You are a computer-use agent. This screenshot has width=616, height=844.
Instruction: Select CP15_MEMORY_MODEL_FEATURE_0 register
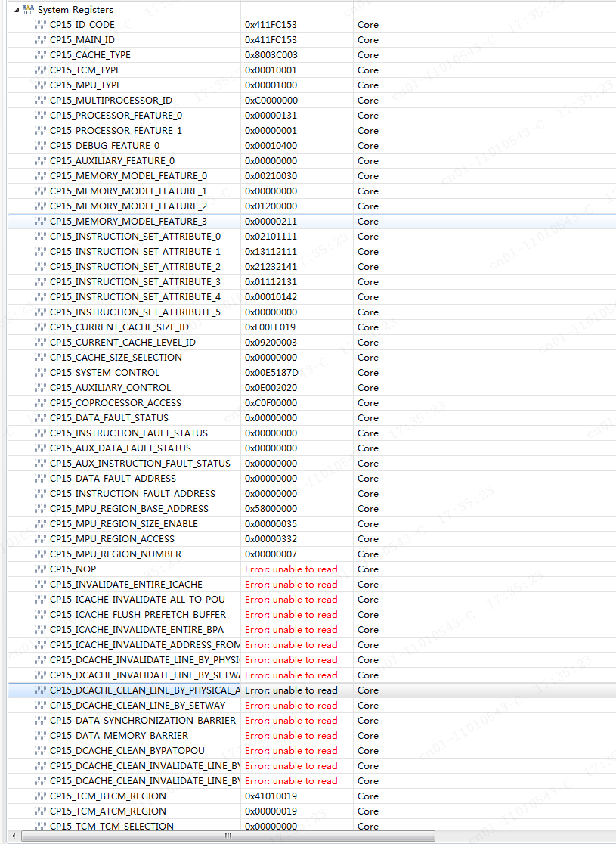pyautogui.click(x=128, y=176)
